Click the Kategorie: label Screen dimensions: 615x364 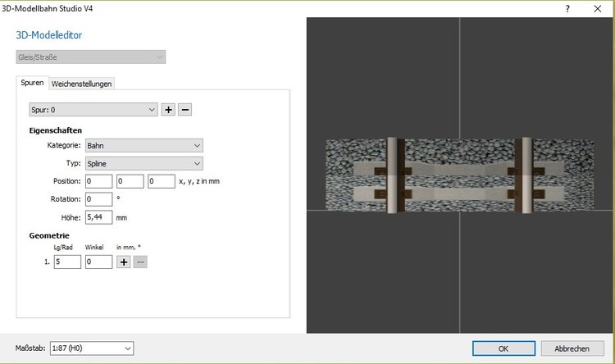click(x=64, y=145)
